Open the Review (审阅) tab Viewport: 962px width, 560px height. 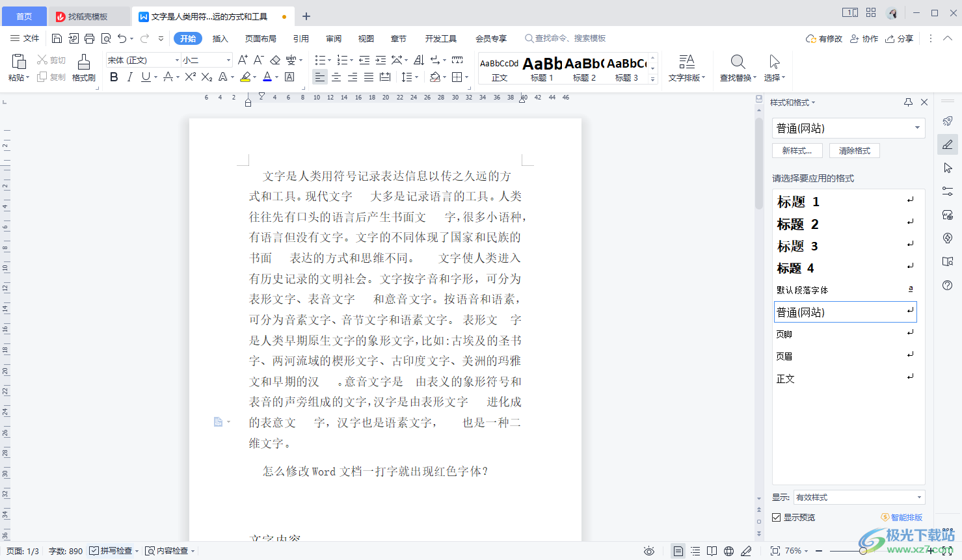(334, 38)
